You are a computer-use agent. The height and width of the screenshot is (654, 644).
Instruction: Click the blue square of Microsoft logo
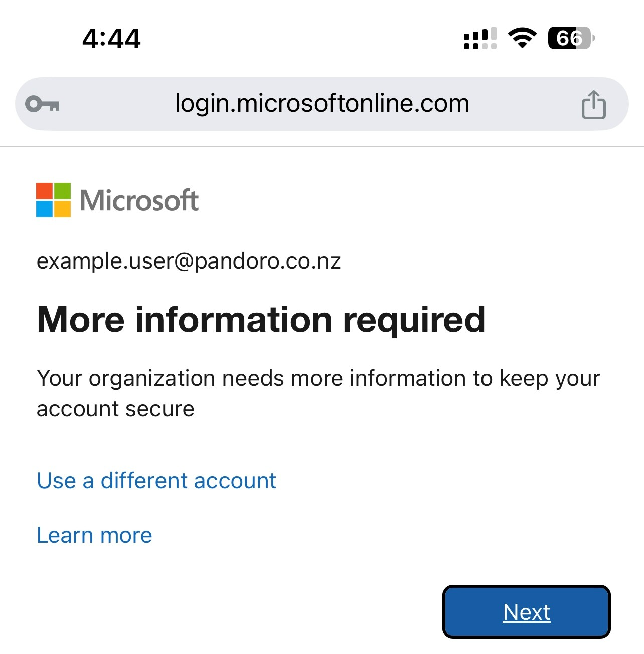pyautogui.click(x=45, y=209)
